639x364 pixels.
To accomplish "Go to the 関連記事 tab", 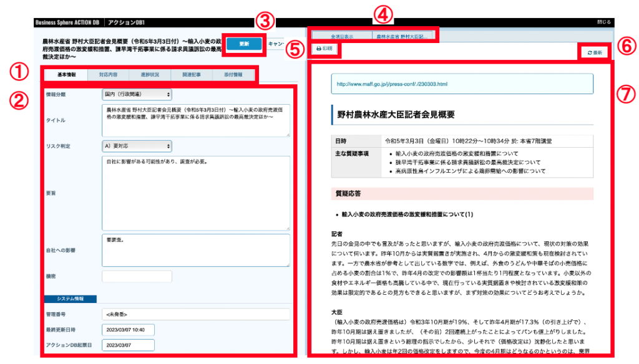I will 192,75.
